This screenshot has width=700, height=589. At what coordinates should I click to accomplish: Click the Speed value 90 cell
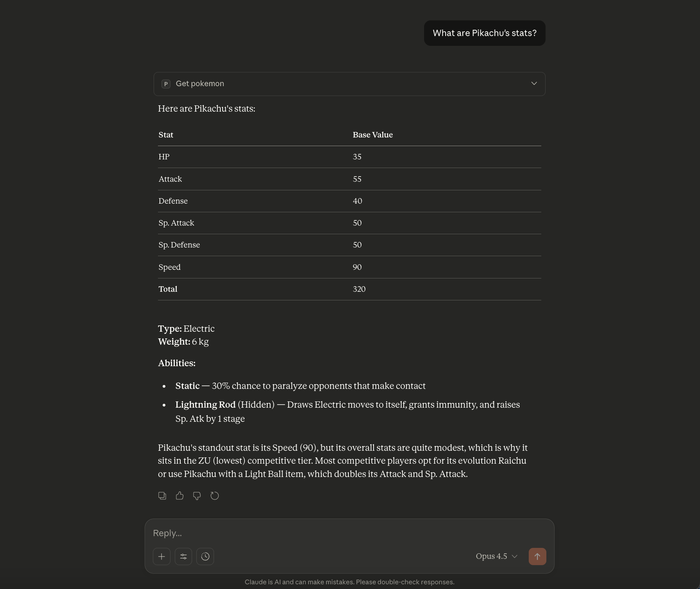tap(357, 267)
